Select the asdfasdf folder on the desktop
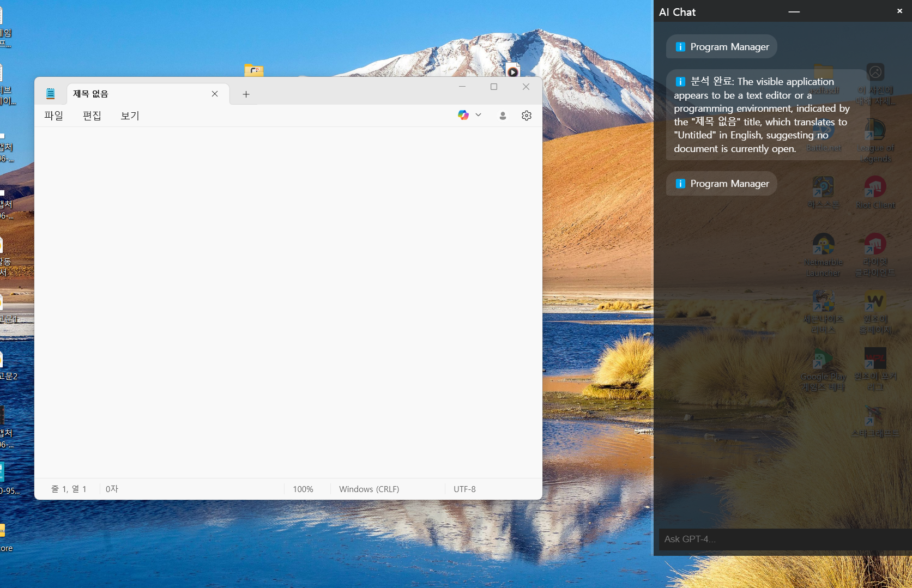 click(x=824, y=79)
